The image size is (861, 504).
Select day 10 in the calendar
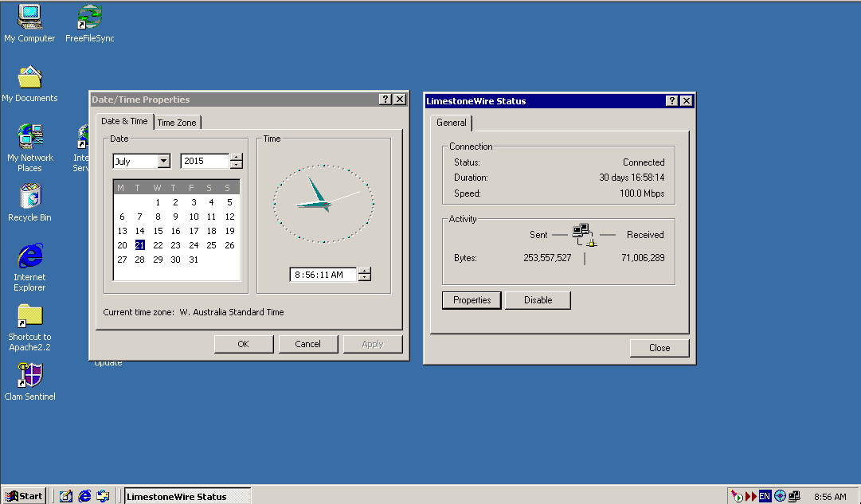[194, 217]
